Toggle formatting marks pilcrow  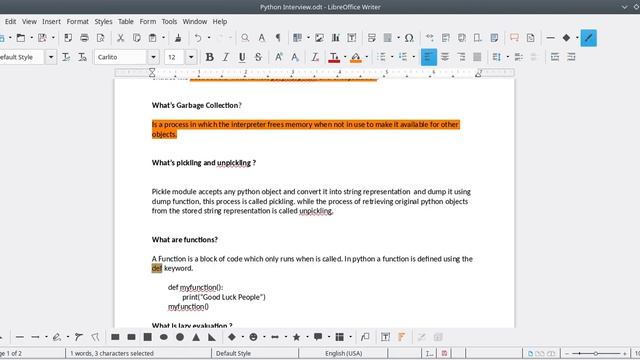coord(278,38)
